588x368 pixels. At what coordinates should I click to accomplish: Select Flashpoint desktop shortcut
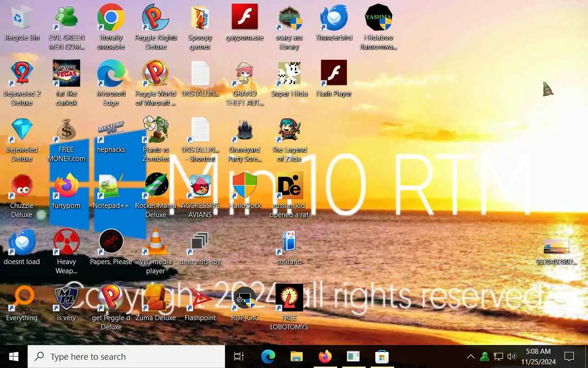(x=200, y=298)
